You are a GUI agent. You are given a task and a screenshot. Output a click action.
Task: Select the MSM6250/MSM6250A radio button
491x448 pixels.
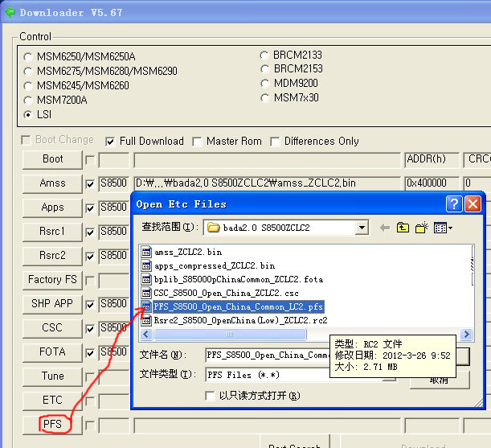pyautogui.click(x=28, y=57)
